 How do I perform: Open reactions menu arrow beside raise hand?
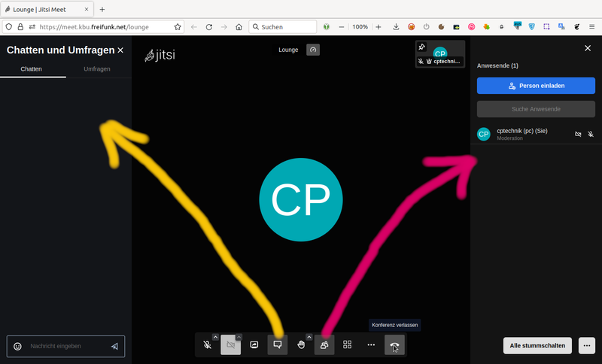click(309, 337)
